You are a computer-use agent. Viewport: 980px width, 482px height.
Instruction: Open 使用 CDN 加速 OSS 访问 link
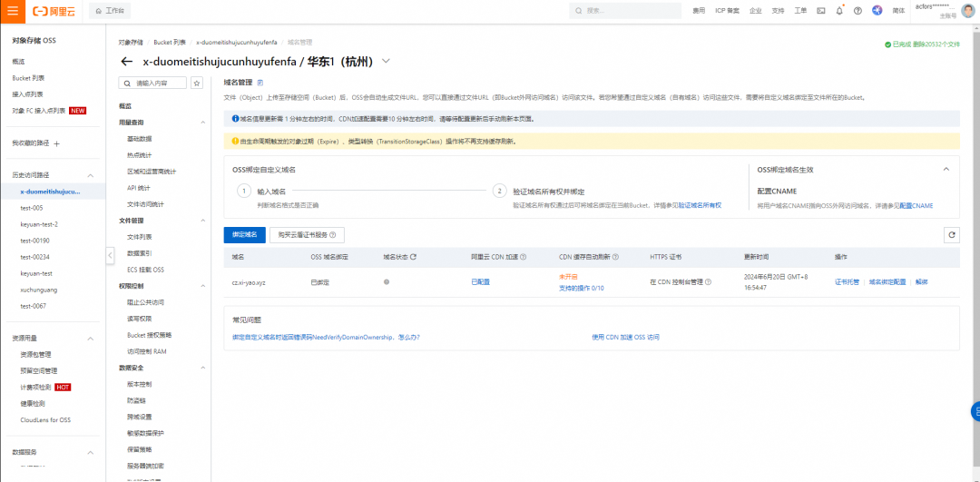tap(625, 337)
